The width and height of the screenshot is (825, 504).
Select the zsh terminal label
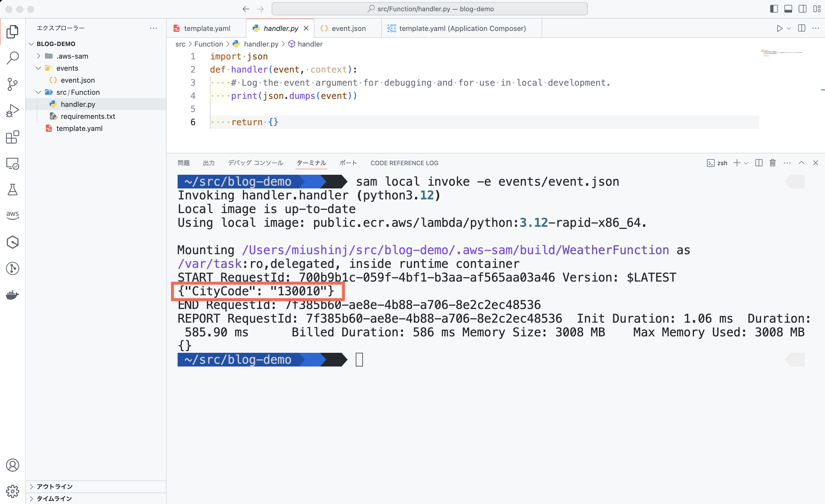point(722,163)
